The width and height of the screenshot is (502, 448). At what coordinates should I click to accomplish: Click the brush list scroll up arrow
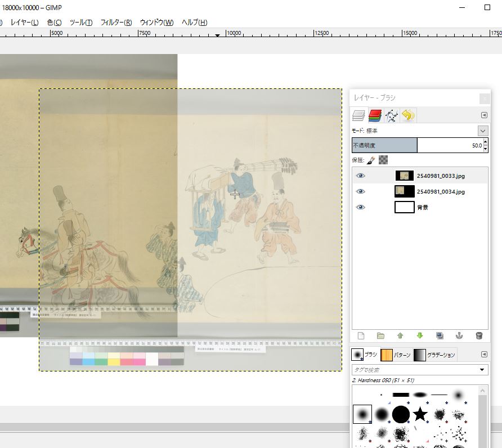point(482,391)
